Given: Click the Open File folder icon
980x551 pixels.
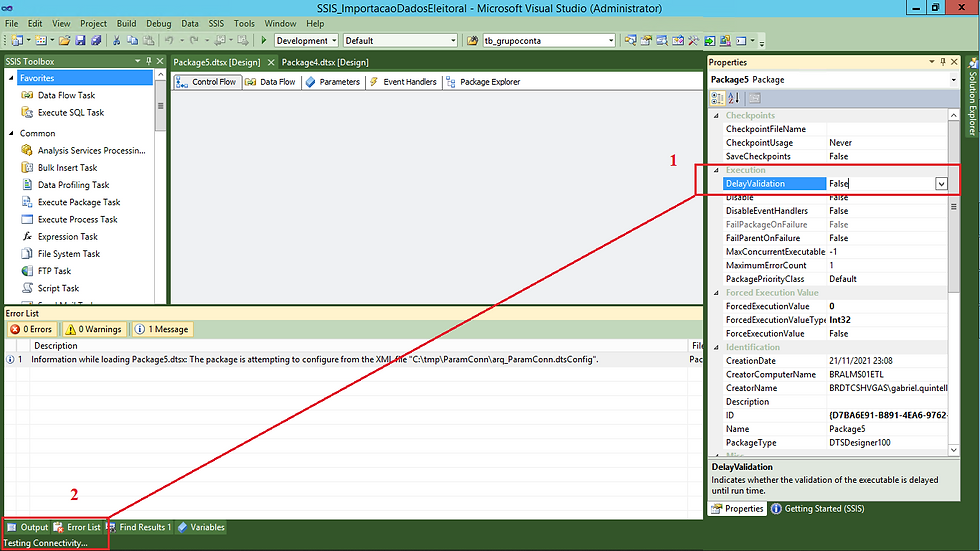Looking at the screenshot, I should [x=64, y=41].
